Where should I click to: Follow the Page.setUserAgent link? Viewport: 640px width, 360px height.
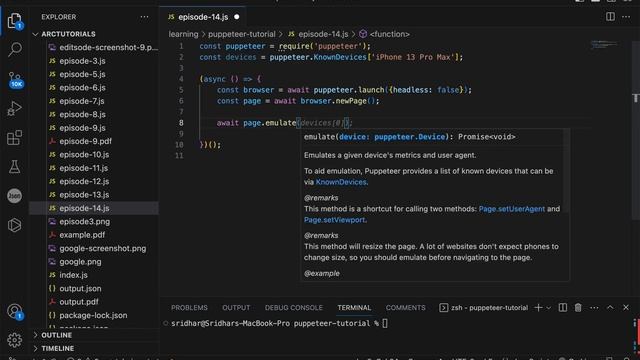(x=511, y=209)
